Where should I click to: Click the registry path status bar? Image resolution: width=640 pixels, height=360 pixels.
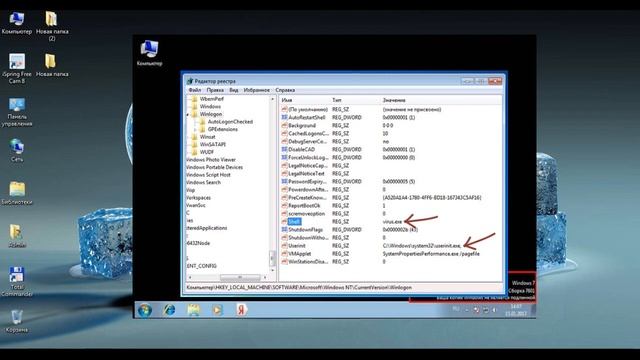point(344,288)
